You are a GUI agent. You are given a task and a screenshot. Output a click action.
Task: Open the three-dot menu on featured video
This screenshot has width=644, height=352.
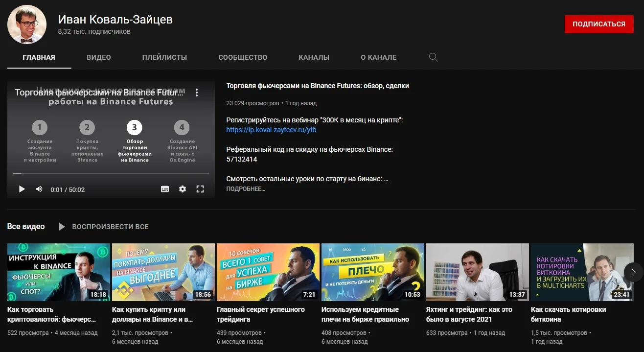[197, 93]
